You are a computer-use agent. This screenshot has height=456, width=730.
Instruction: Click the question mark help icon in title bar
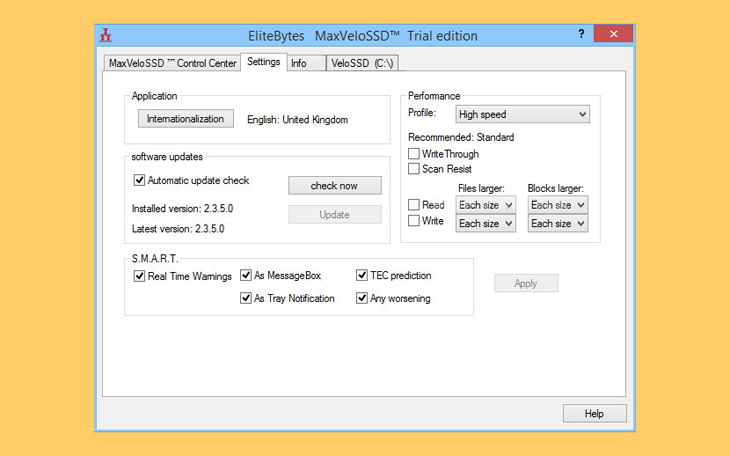tap(581, 34)
